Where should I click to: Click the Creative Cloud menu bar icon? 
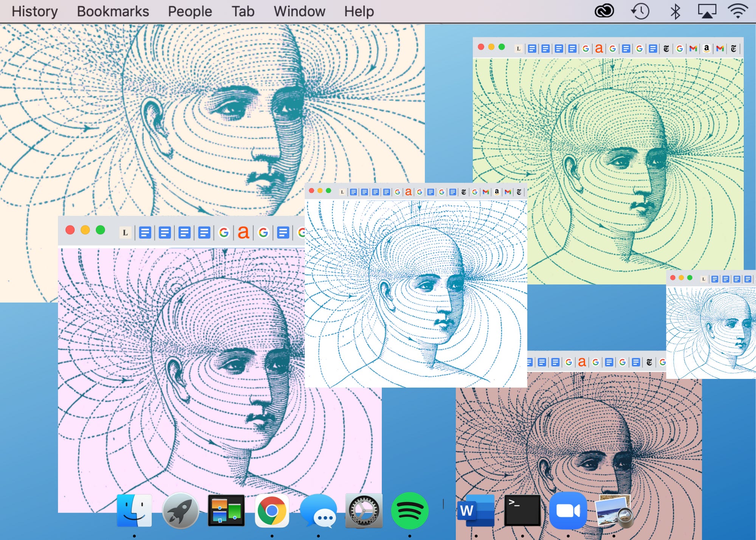604,11
